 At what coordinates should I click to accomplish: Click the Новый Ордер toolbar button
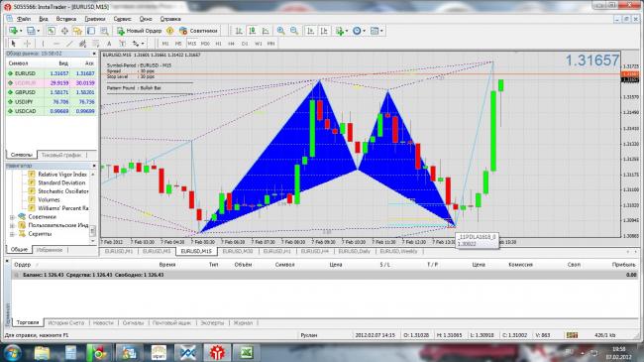click(140, 31)
